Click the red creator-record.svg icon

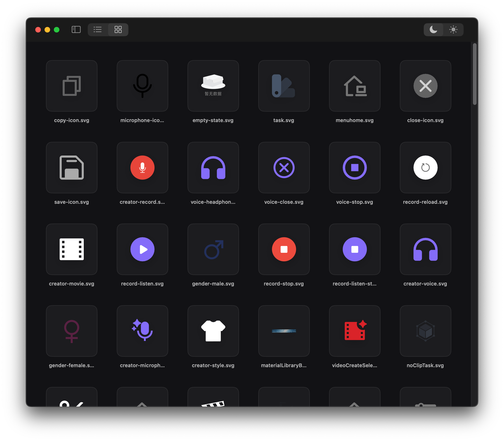[142, 168]
